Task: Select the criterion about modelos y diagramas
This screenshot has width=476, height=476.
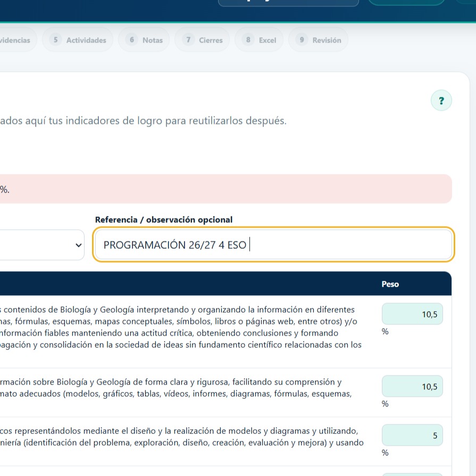Action: [x=181, y=437]
